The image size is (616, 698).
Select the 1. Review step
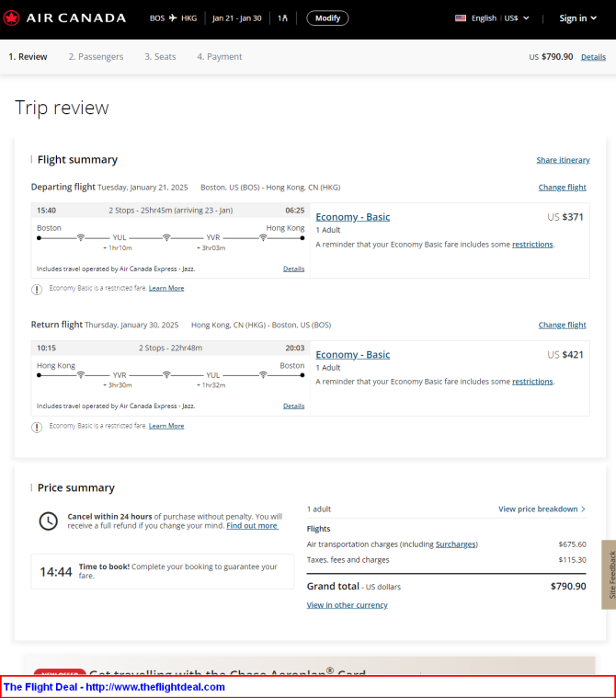[x=28, y=56]
